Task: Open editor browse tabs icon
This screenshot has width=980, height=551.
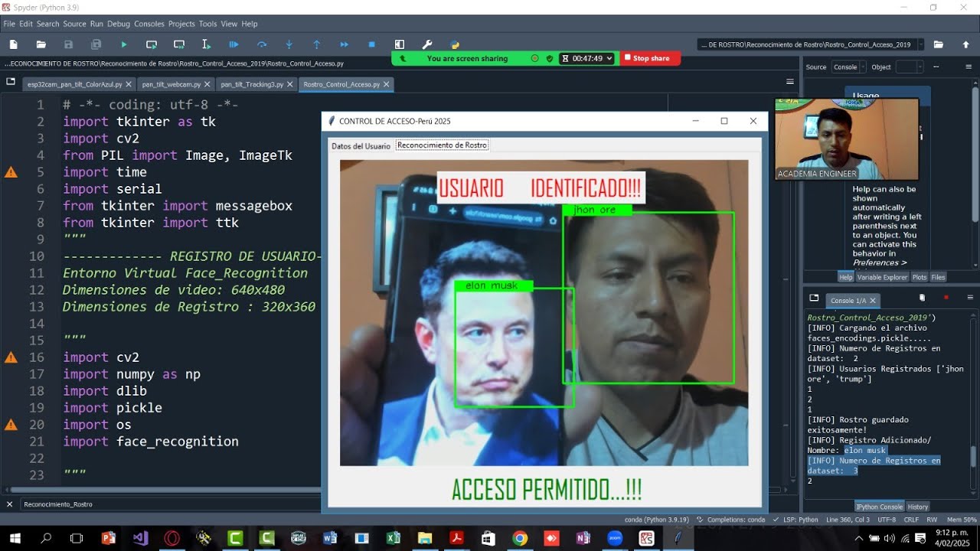Action: [11, 81]
